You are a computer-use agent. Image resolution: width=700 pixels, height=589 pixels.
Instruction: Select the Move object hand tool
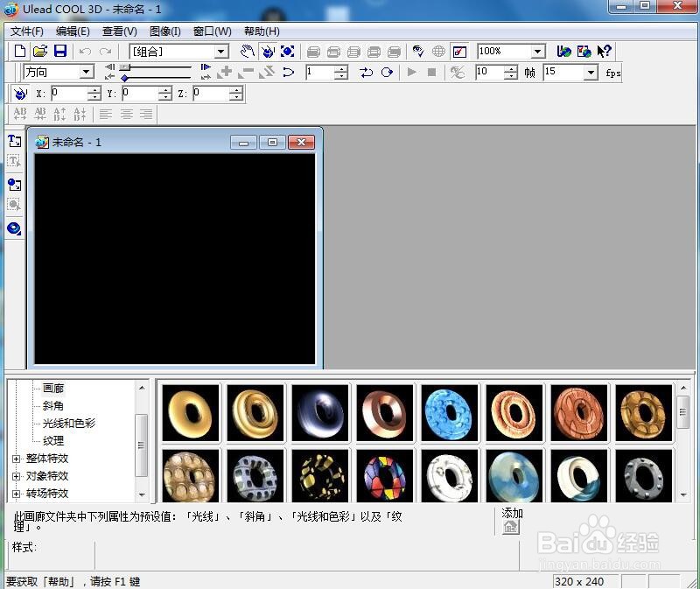(x=248, y=52)
